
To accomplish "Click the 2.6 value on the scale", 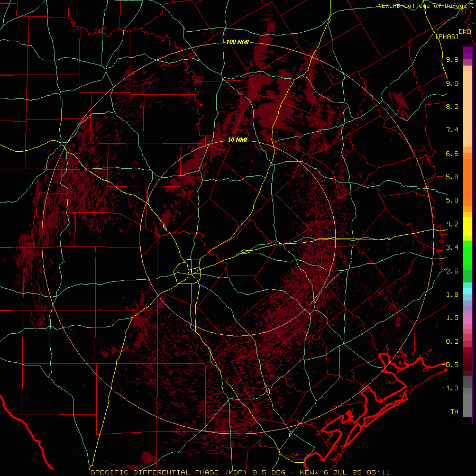I will [452, 271].
